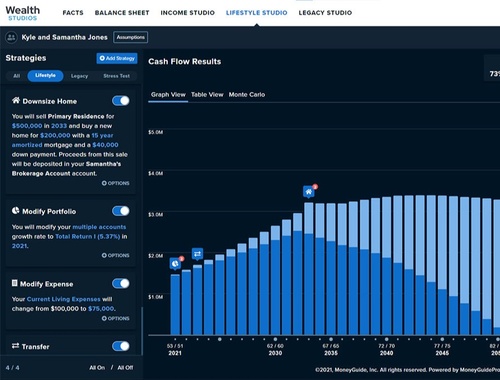
Task: Switch to Table View tab
Action: click(207, 95)
